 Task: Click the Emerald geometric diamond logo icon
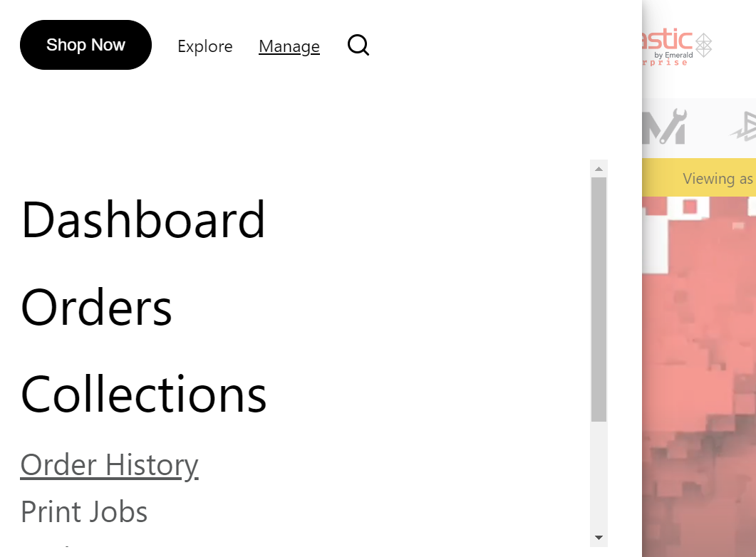[704, 45]
